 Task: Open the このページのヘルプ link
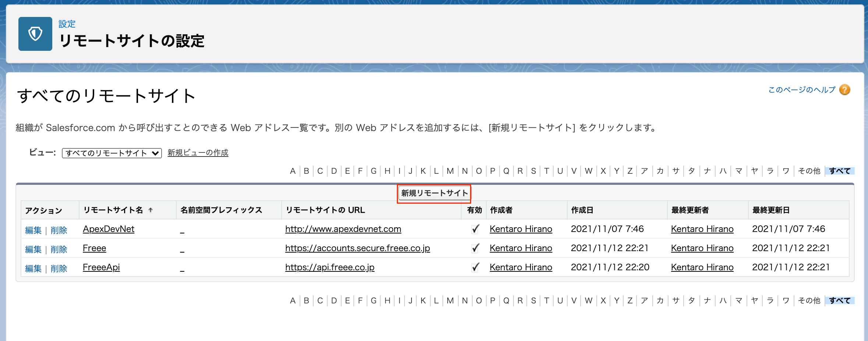(x=802, y=90)
